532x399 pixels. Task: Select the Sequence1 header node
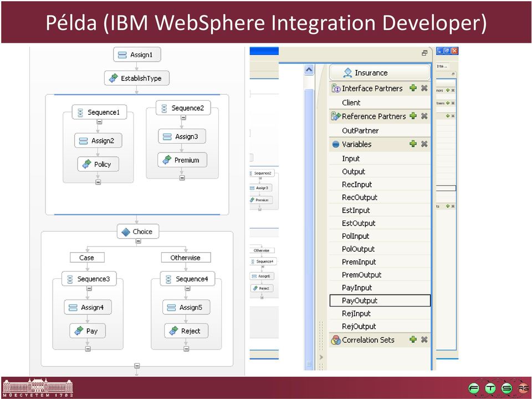coord(99,112)
